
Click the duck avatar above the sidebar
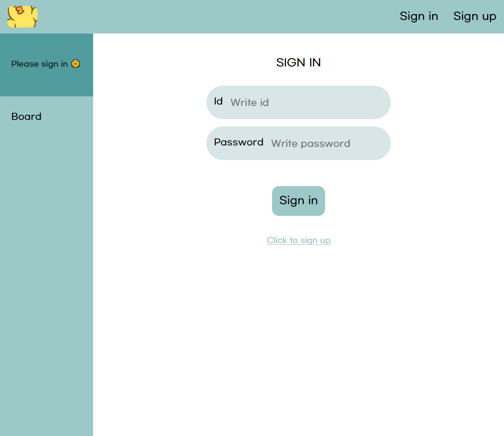click(x=22, y=17)
